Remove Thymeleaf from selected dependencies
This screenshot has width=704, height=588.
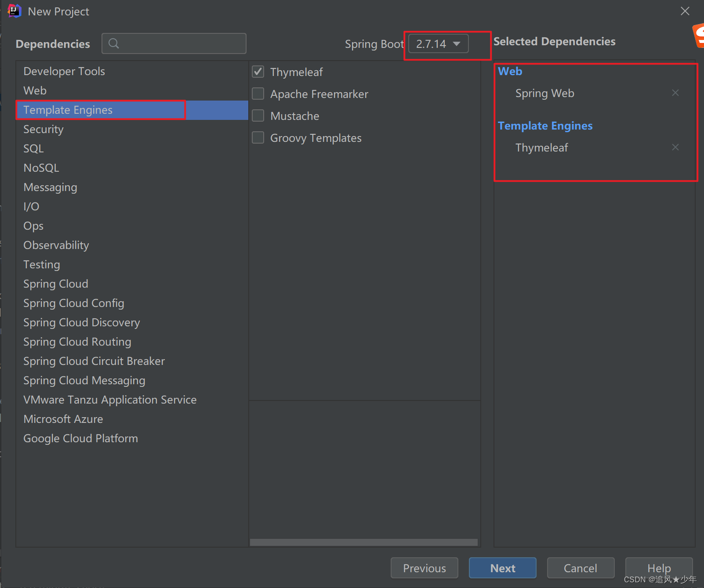pyautogui.click(x=675, y=147)
